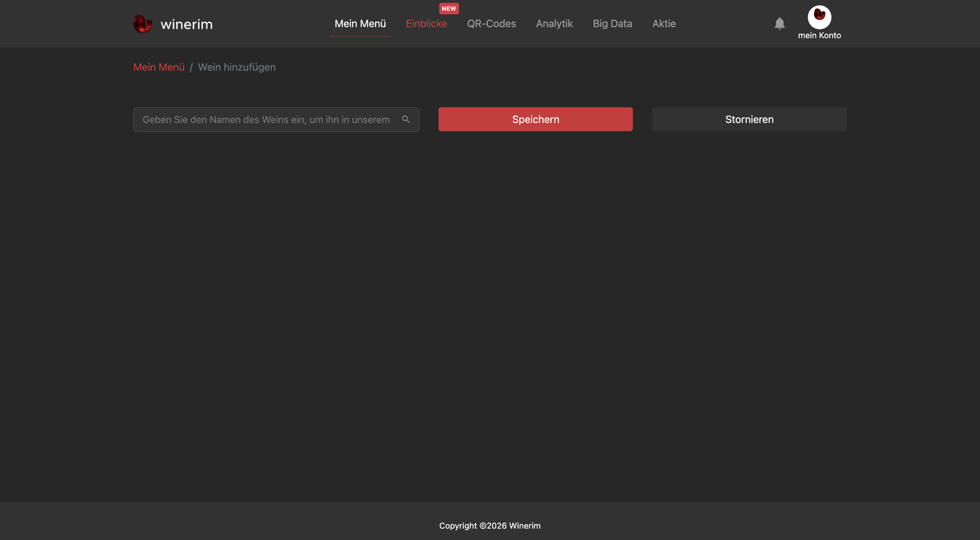Select the Mein Menü navigation tab
This screenshot has height=540, width=980.
click(x=360, y=24)
